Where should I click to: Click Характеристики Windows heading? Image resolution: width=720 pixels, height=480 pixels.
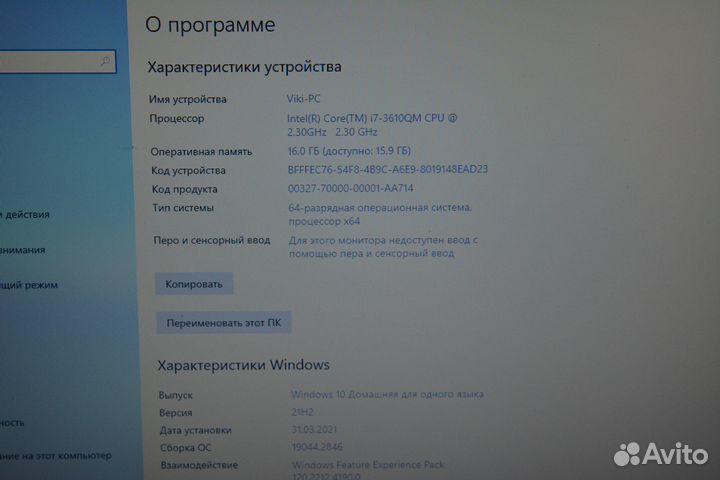click(244, 365)
